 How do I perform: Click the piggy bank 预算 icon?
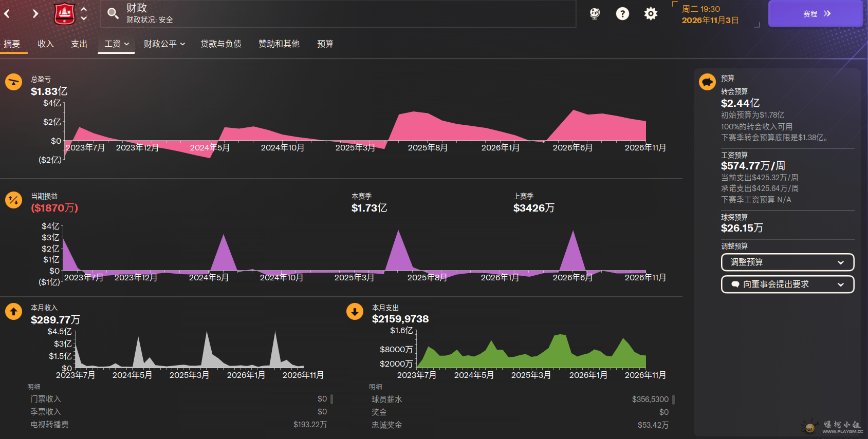707,82
